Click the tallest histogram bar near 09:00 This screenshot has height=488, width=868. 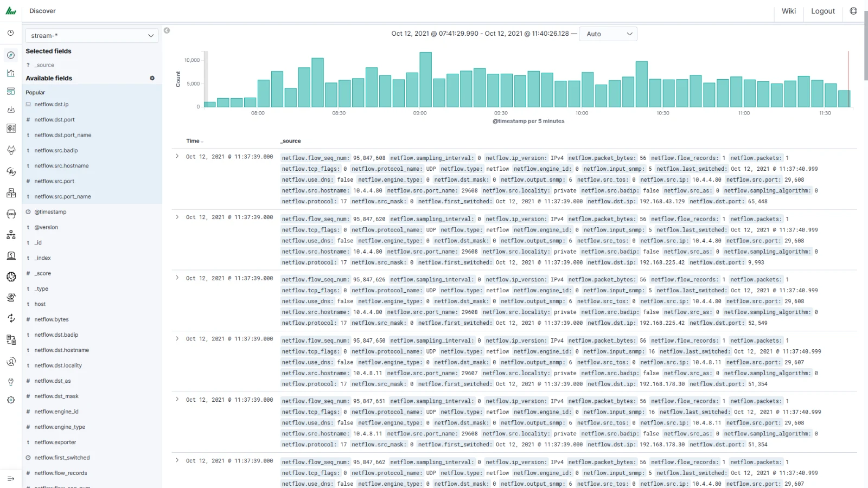tap(426, 80)
